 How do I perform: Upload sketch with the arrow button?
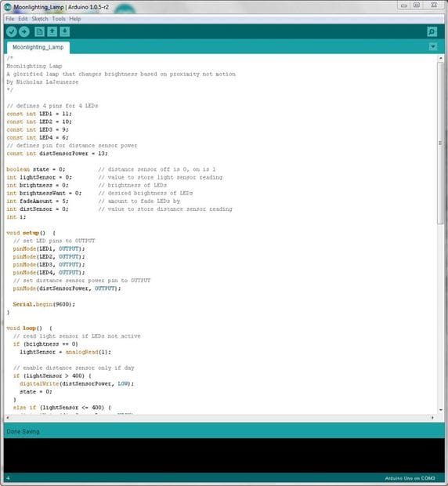24,31
